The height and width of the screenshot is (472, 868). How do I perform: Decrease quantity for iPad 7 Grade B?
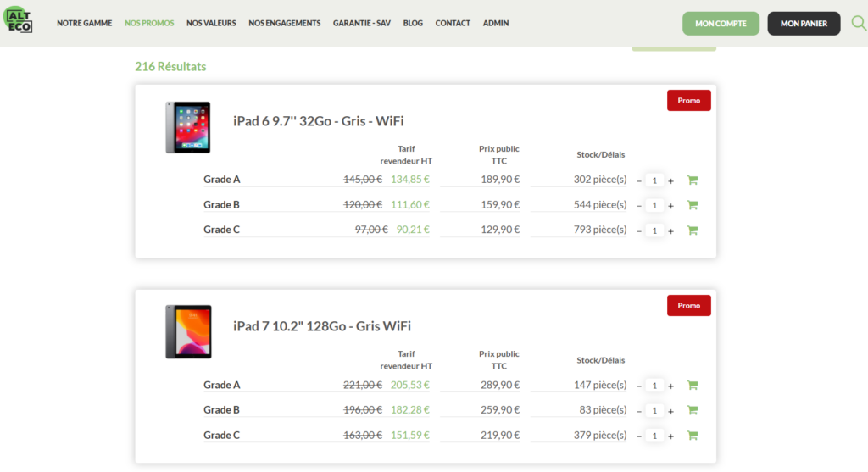click(639, 411)
